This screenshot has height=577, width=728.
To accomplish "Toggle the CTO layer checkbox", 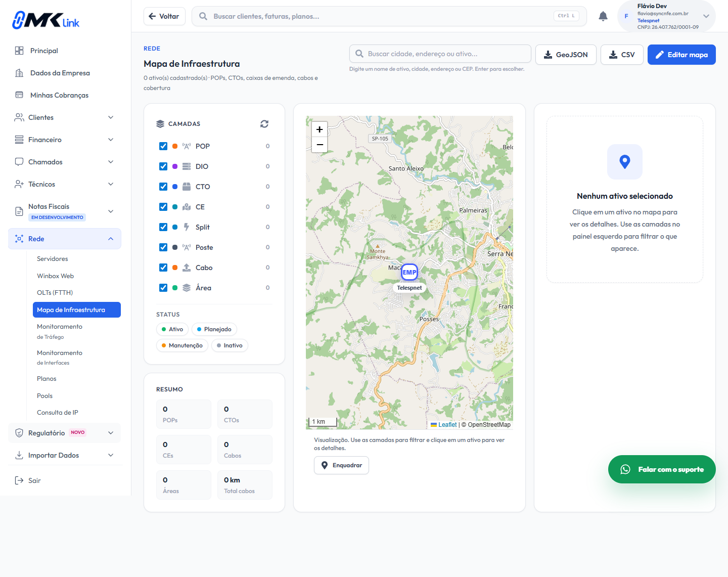I will pos(163,187).
